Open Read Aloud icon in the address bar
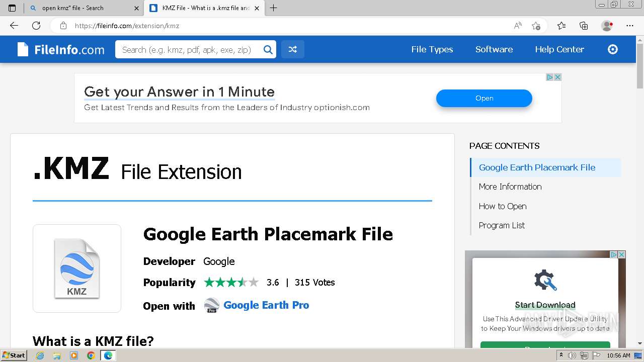 coord(518,26)
